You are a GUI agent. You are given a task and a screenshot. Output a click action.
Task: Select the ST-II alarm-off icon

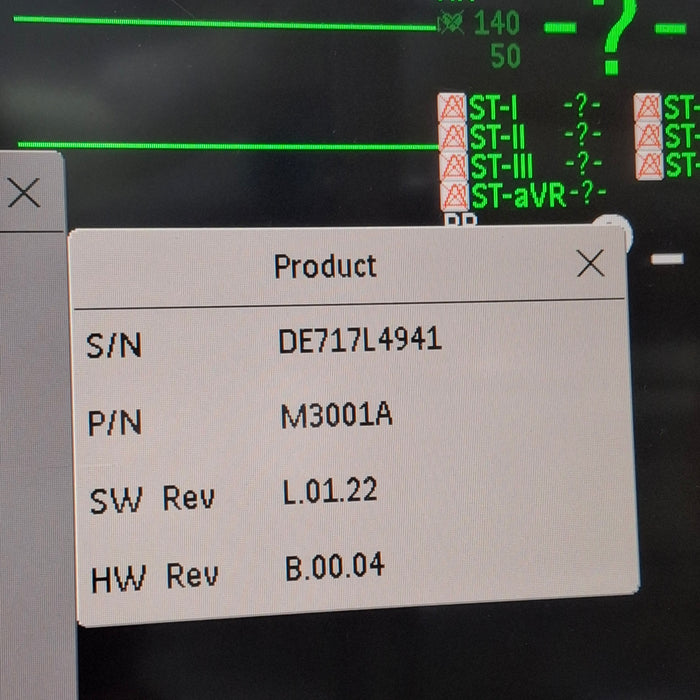coord(453,136)
